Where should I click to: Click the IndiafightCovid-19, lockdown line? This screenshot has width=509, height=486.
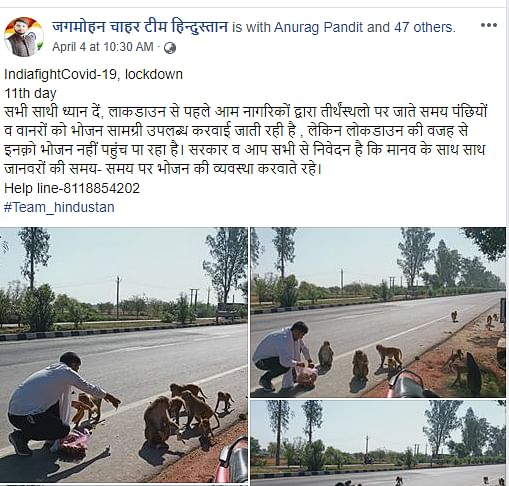[93, 74]
